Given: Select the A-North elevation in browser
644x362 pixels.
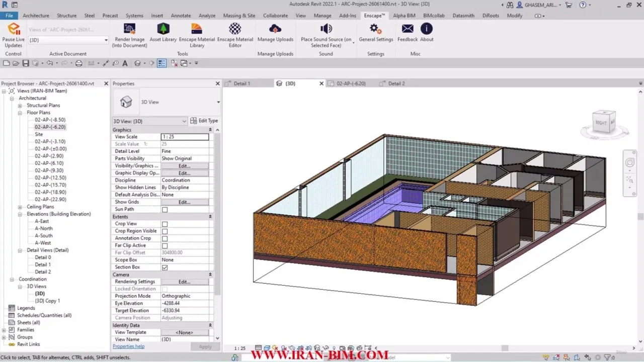Looking at the screenshot, I should [x=43, y=228].
